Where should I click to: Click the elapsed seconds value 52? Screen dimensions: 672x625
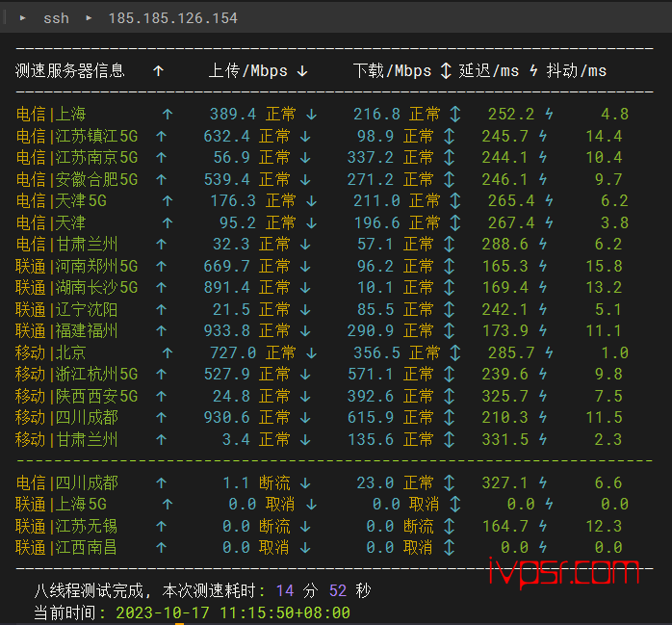(x=338, y=590)
